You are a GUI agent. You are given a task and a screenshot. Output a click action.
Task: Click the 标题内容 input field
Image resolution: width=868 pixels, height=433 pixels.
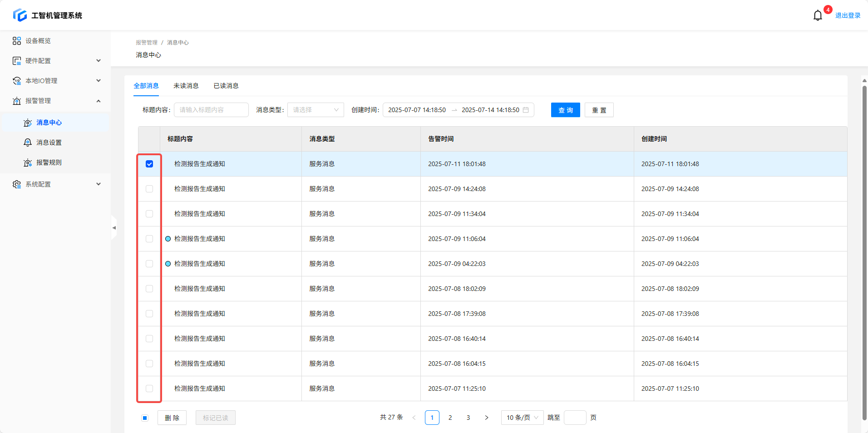[211, 110]
